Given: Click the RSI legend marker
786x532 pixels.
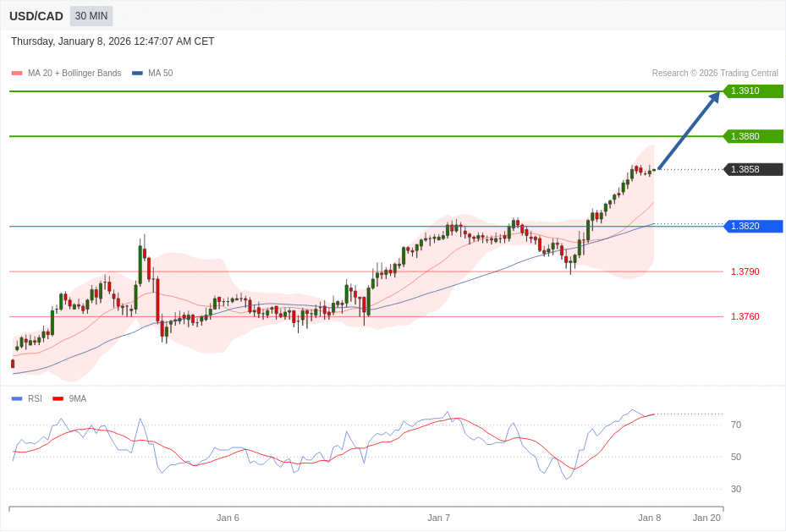Looking at the screenshot, I should point(16,398).
